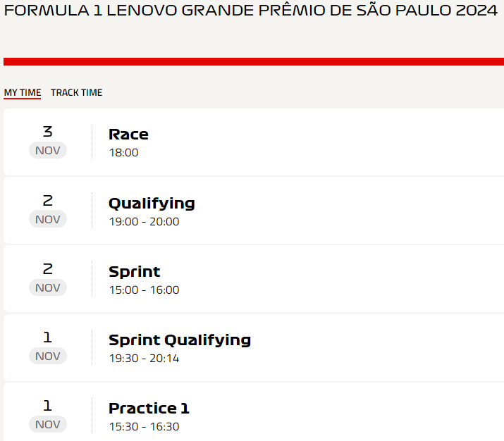Screen dimensions: 504x441
Task: Click the date number 1 above Practice 1 badge
Action: [47, 406]
